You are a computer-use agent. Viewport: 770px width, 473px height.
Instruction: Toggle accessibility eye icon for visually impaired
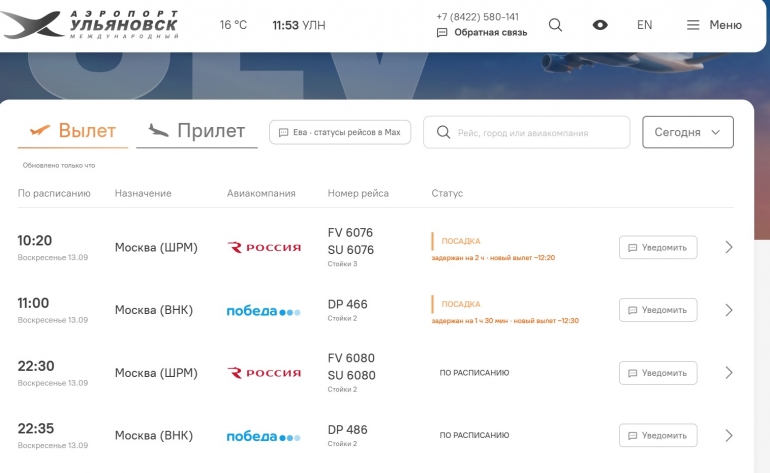[600, 25]
